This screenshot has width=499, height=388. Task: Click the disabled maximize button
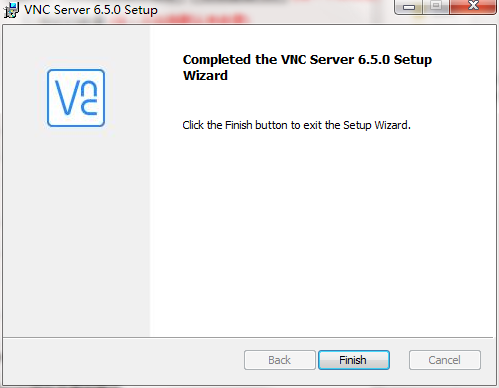(x=436, y=6)
